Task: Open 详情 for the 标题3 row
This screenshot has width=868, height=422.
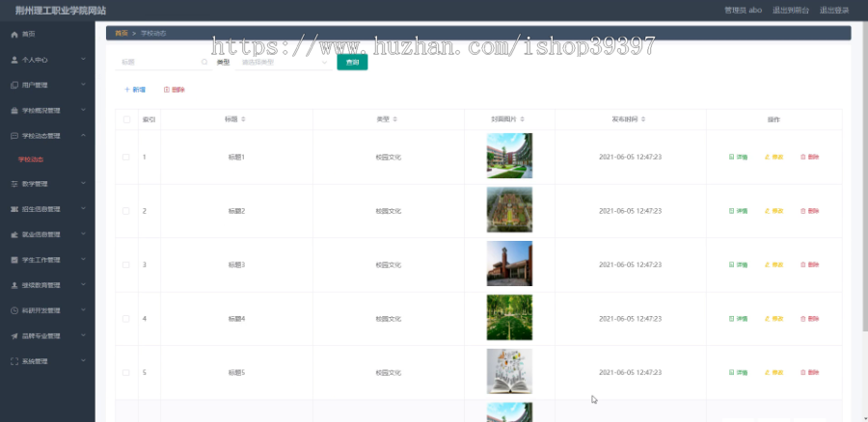Action: pyautogui.click(x=738, y=265)
